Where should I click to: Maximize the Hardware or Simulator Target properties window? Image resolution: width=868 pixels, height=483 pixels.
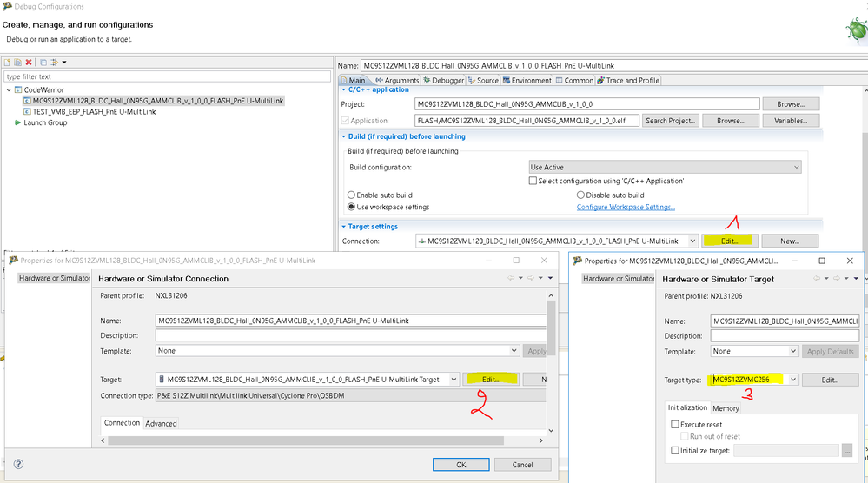822,261
